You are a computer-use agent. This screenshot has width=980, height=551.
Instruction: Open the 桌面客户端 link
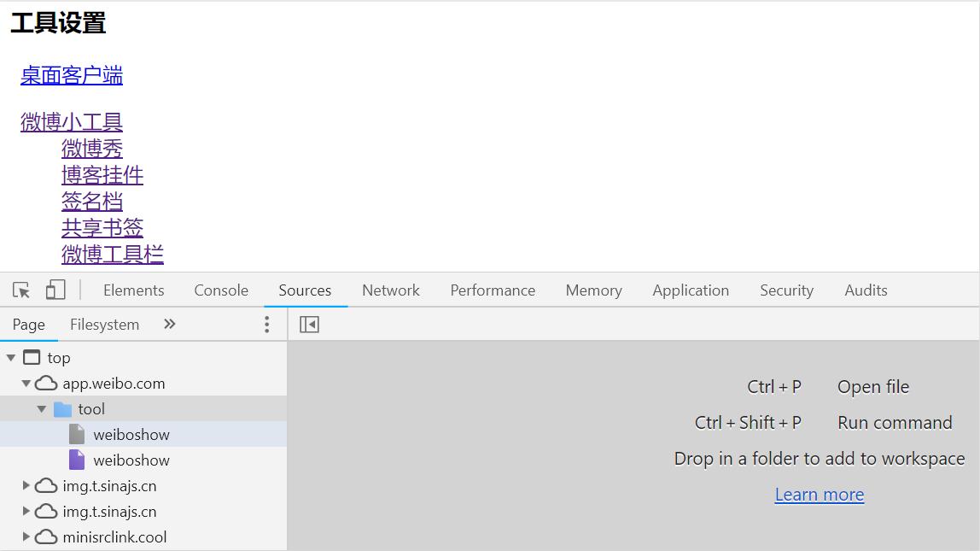tap(71, 76)
